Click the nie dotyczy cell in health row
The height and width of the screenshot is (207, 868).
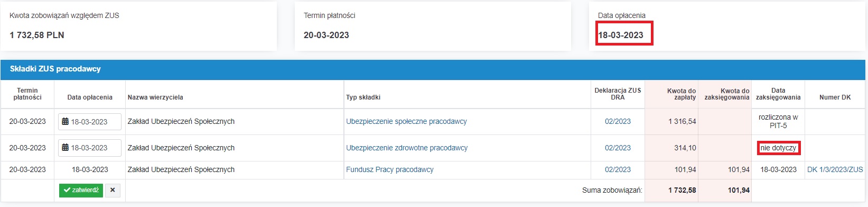778,148
